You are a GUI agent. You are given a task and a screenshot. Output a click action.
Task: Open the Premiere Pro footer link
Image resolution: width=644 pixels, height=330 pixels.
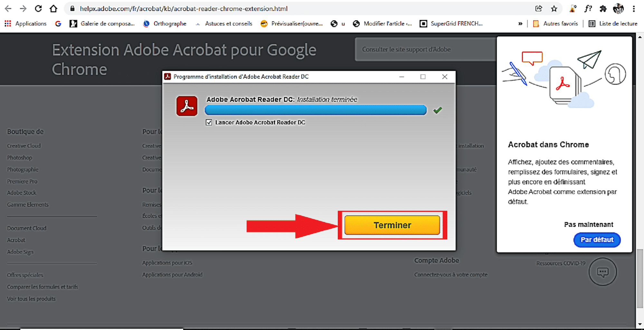pyautogui.click(x=22, y=181)
